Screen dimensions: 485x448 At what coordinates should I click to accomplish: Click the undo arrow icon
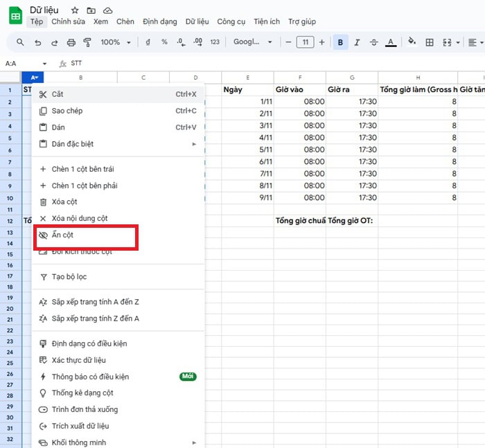coord(37,42)
